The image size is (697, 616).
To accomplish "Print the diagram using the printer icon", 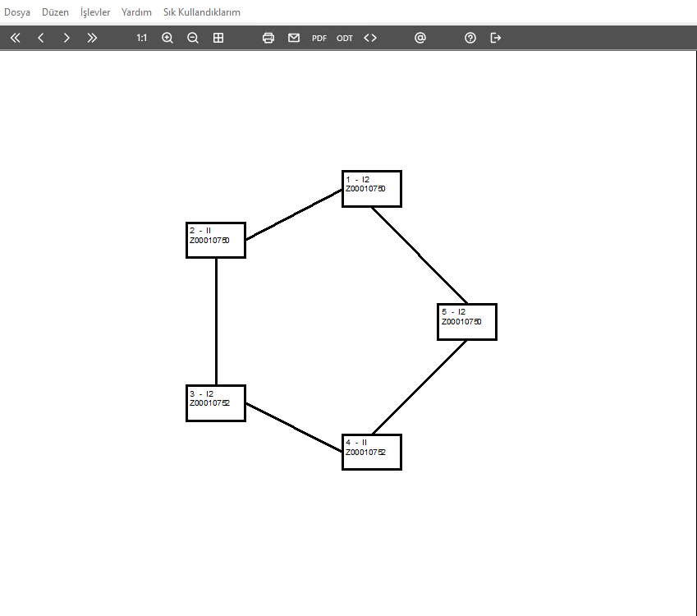I will pos(268,38).
